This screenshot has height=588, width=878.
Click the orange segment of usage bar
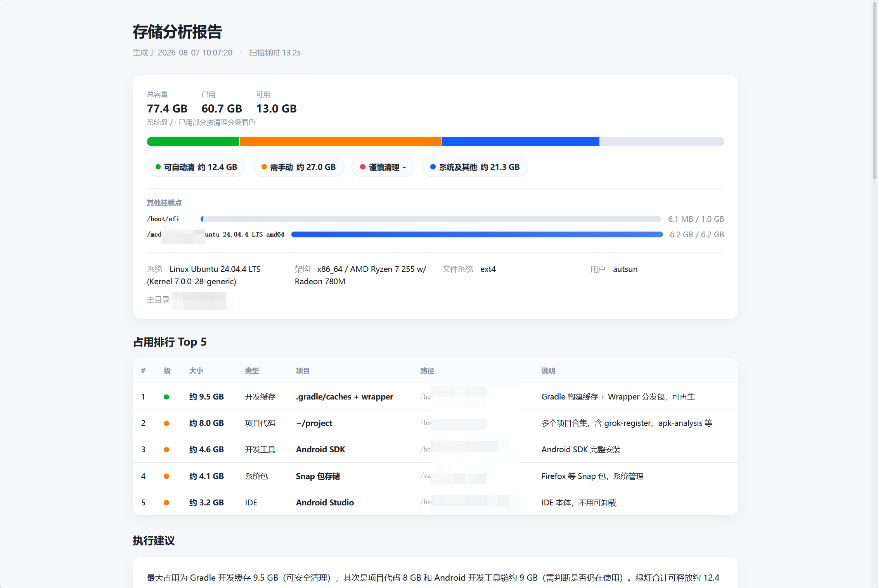click(340, 142)
